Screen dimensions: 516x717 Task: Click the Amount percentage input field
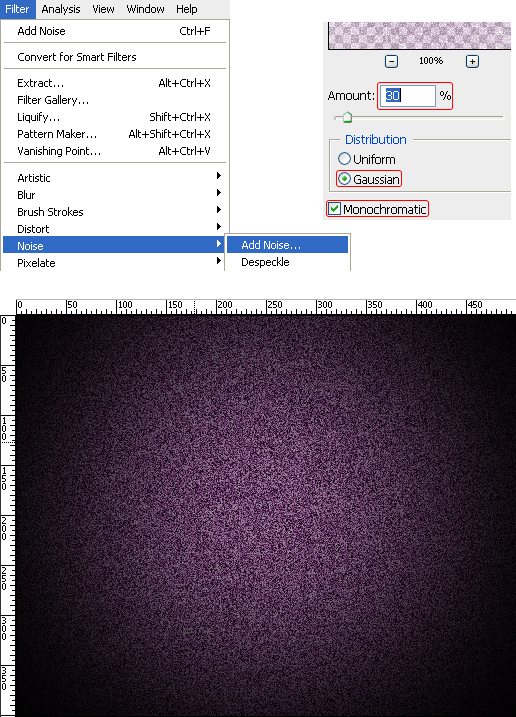coord(408,96)
